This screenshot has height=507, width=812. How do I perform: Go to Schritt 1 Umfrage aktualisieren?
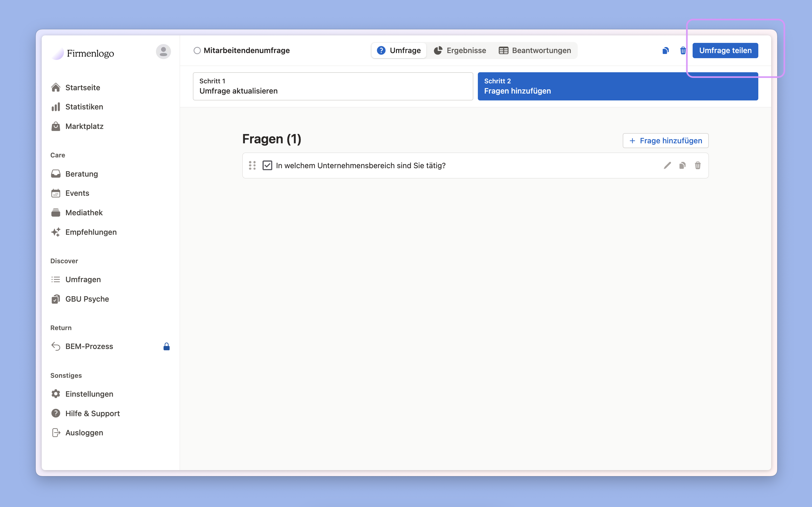333,86
